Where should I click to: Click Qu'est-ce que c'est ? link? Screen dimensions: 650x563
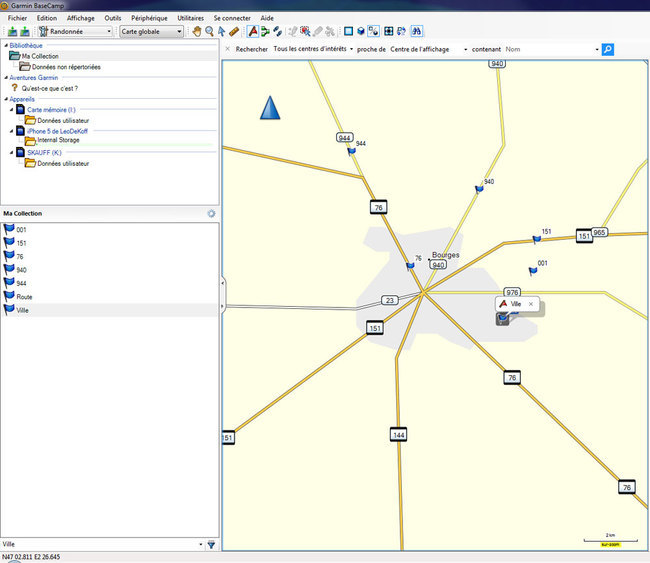tap(50, 88)
